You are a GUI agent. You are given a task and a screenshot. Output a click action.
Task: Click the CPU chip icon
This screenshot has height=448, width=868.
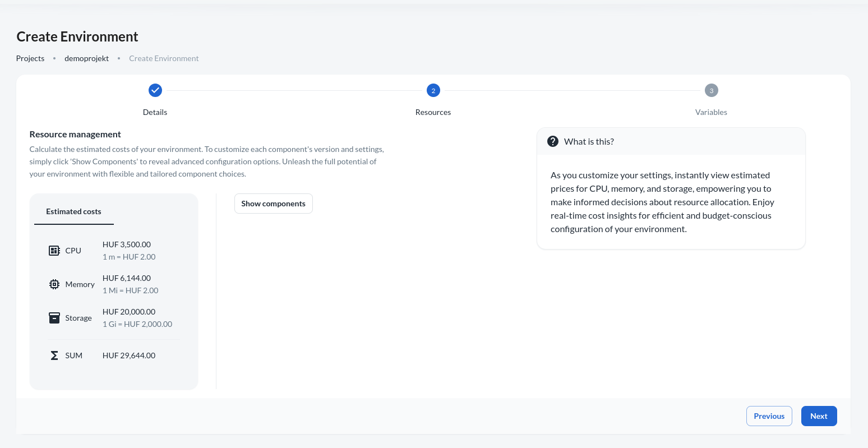point(54,251)
